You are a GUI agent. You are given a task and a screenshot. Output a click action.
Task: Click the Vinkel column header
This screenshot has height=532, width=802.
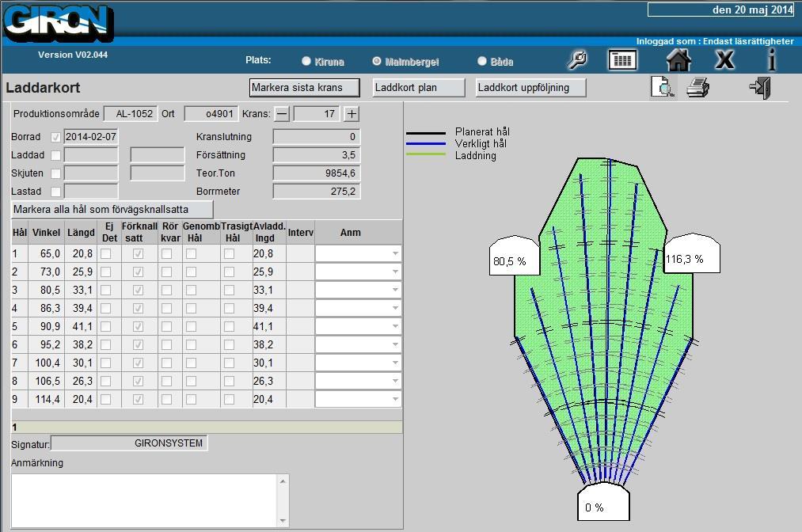point(46,233)
